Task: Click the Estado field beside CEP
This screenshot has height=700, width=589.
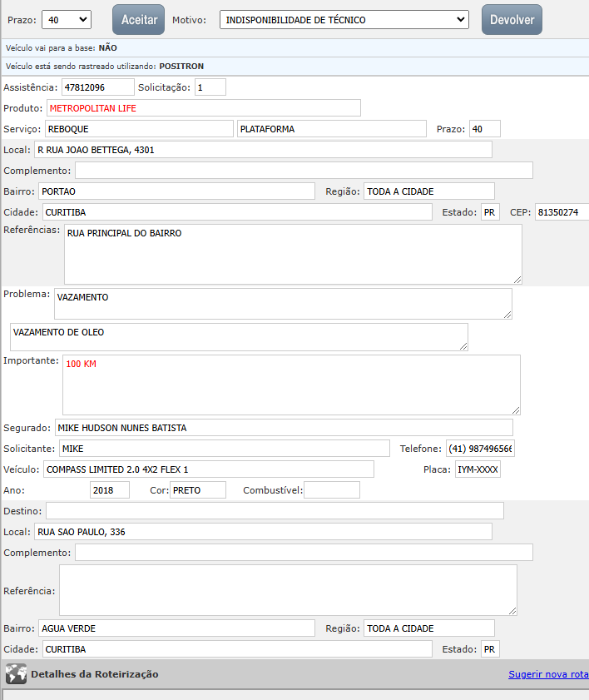Action: [490, 212]
